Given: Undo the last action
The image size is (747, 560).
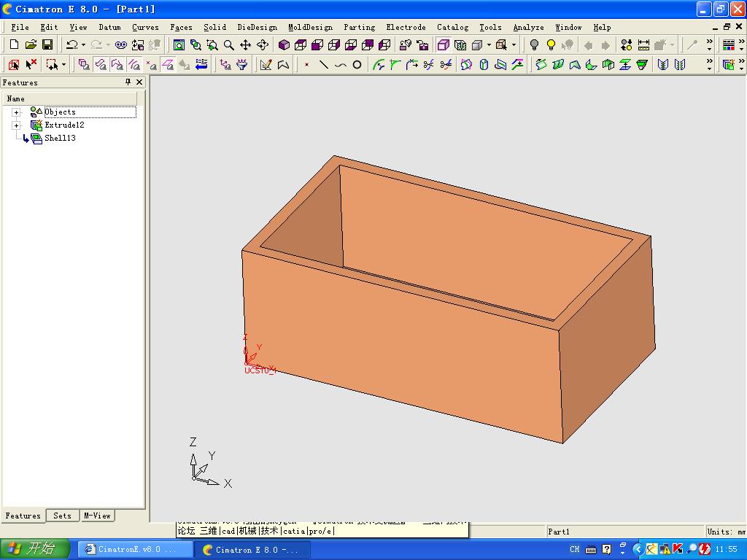Looking at the screenshot, I should click(x=72, y=44).
